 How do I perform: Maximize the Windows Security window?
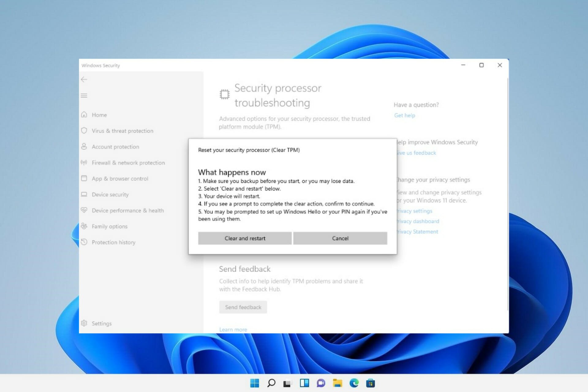(481, 65)
